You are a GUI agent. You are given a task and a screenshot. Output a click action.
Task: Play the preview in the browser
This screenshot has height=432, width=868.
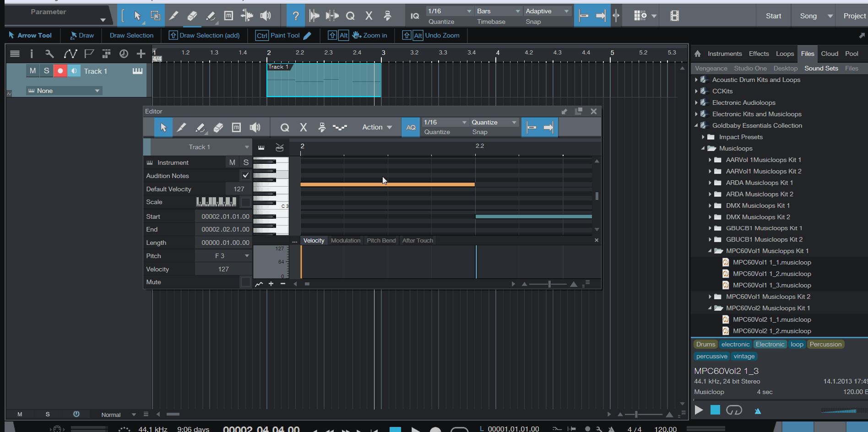pyautogui.click(x=699, y=410)
